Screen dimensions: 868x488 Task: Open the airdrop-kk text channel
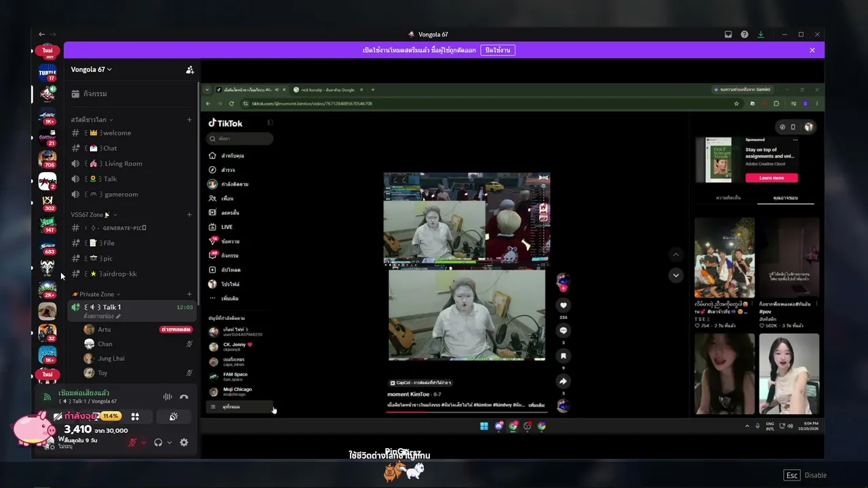(x=132, y=274)
